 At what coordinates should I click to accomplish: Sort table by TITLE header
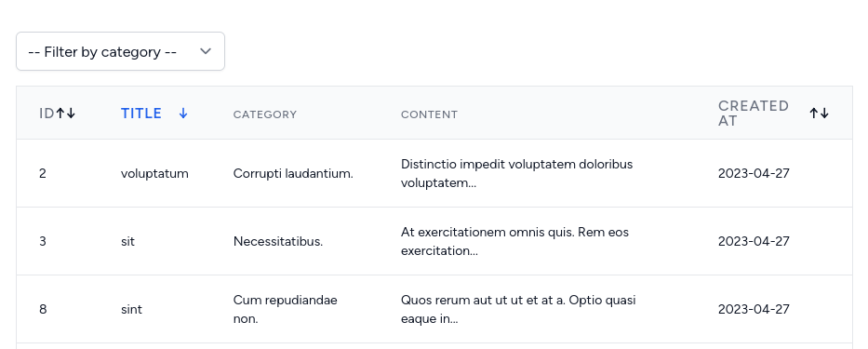click(x=141, y=114)
